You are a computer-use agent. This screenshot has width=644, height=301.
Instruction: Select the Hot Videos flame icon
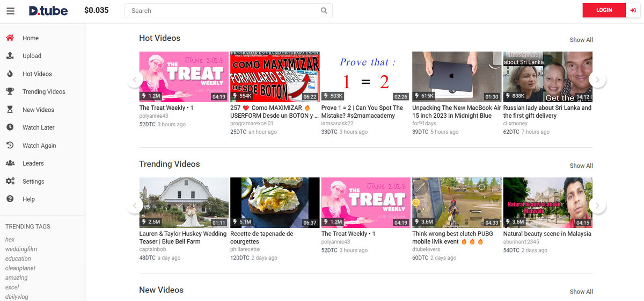coord(10,74)
